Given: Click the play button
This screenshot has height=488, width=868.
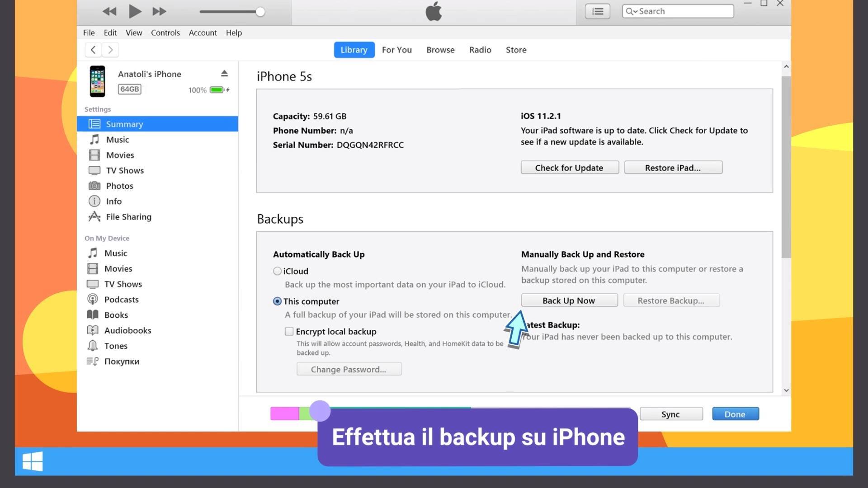Looking at the screenshot, I should (135, 11).
